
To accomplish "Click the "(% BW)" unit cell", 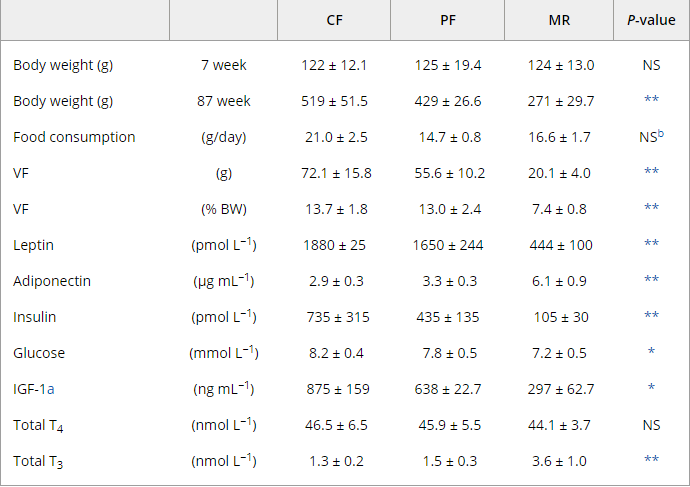I will [x=224, y=209].
